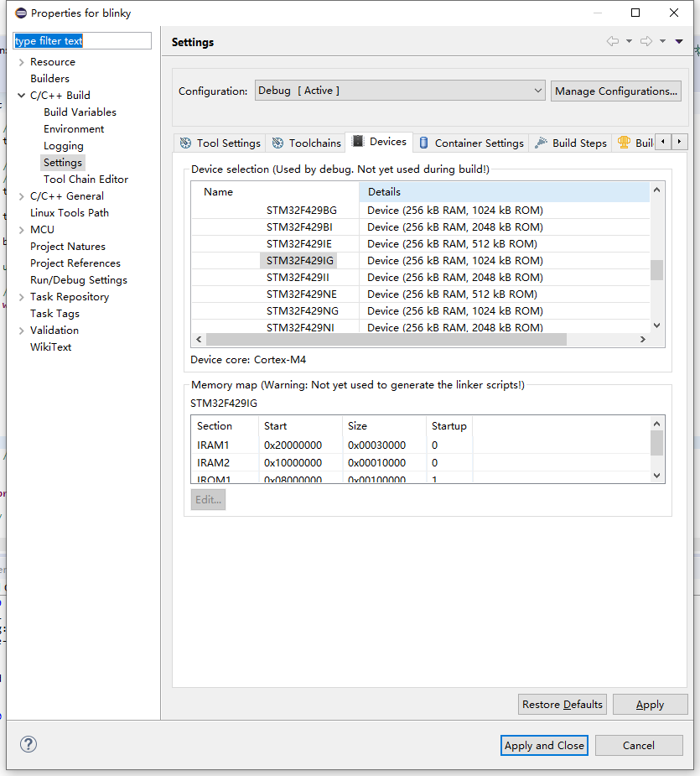Select Linux Tools Path item
Image resolution: width=700 pixels, height=776 pixels.
click(x=70, y=213)
